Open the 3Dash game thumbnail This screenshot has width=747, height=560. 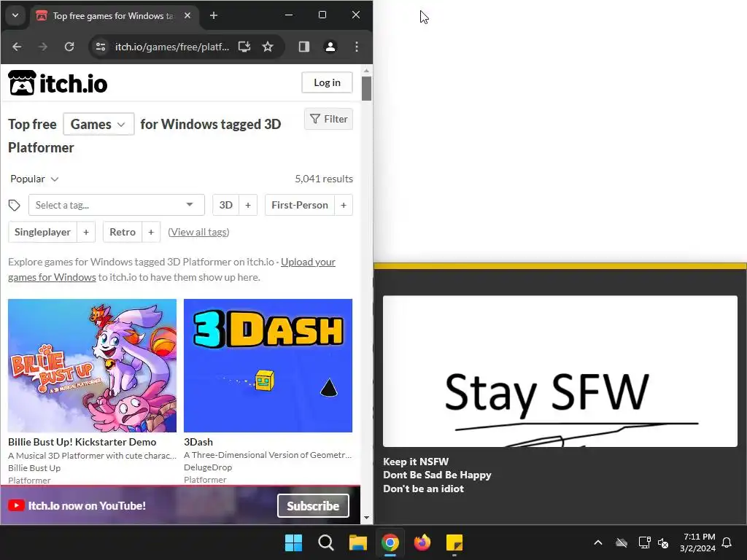(268, 366)
